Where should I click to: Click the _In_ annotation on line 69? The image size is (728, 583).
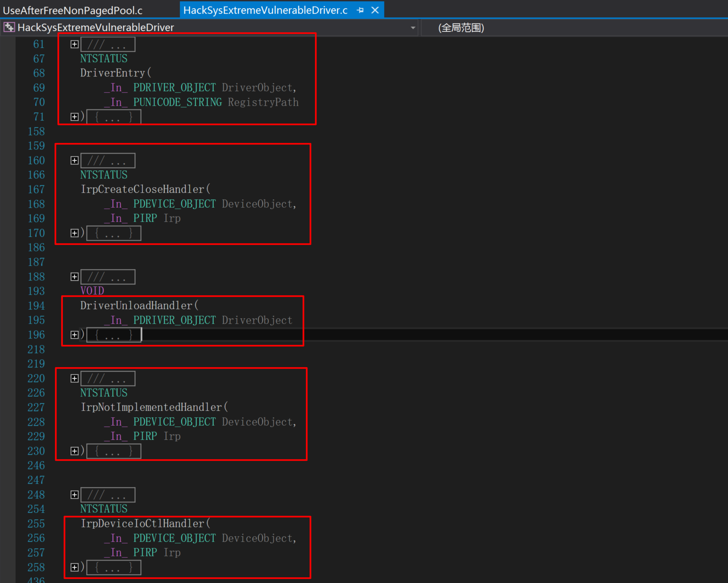click(116, 88)
